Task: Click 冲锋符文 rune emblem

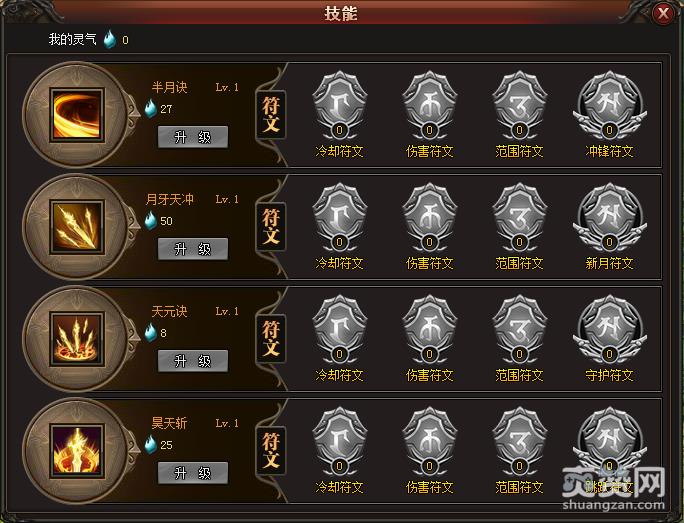Action: pos(609,106)
